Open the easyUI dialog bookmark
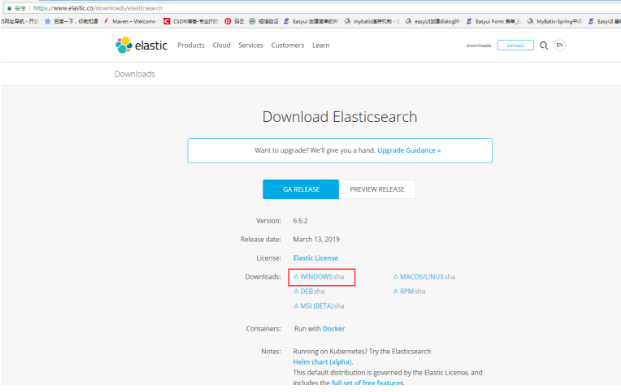This screenshot has height=392, width=621. (432, 21)
